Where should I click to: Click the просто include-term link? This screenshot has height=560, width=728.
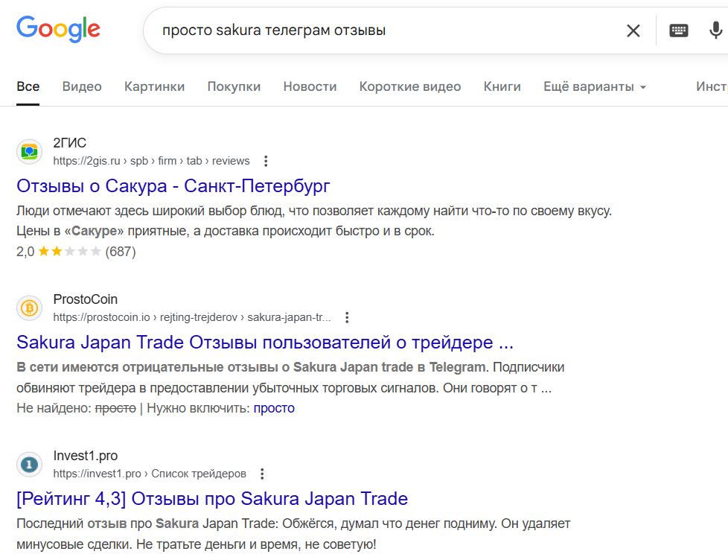point(275,408)
